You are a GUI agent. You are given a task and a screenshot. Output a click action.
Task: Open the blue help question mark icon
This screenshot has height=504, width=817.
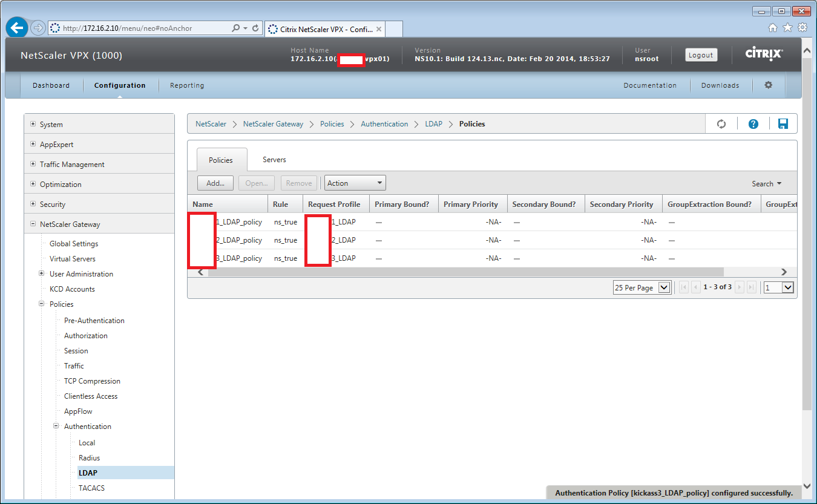point(753,124)
